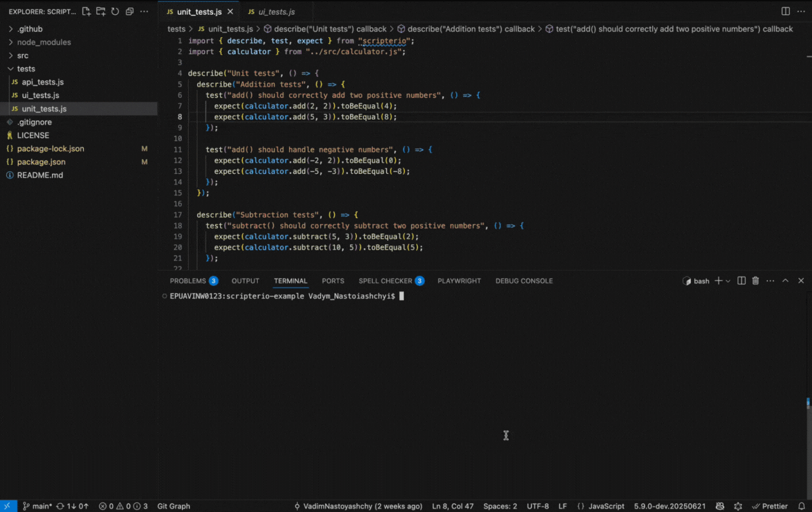Switch to the ui_tests.js editor tab

(x=271, y=11)
